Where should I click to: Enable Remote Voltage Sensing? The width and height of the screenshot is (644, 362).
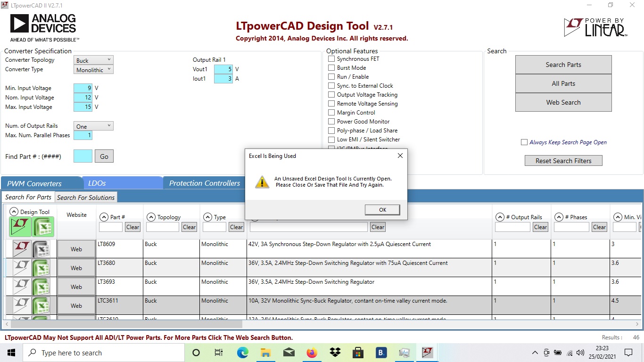(331, 104)
